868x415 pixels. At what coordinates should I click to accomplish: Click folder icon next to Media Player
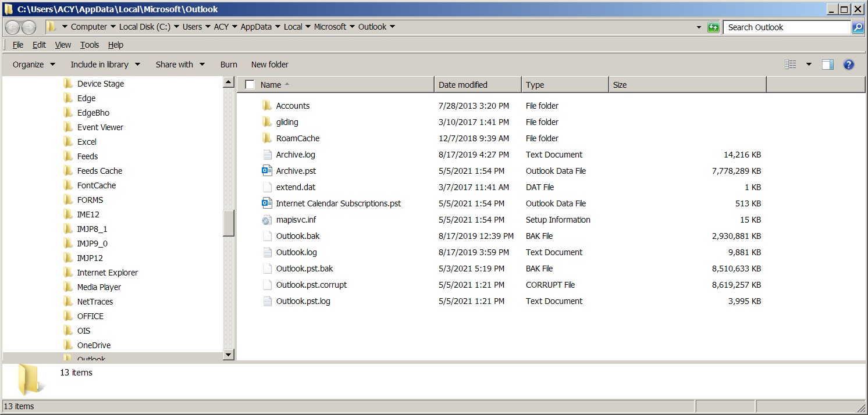[x=67, y=287]
